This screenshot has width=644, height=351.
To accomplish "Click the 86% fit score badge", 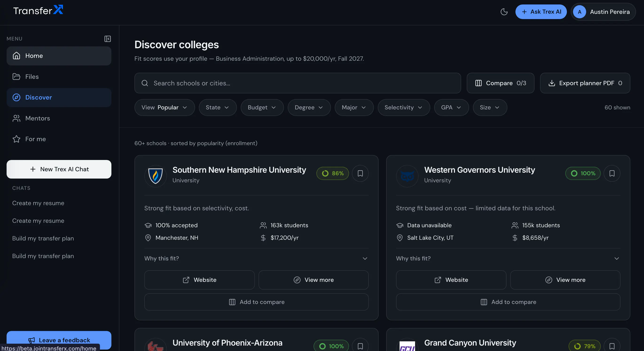I will pos(333,173).
